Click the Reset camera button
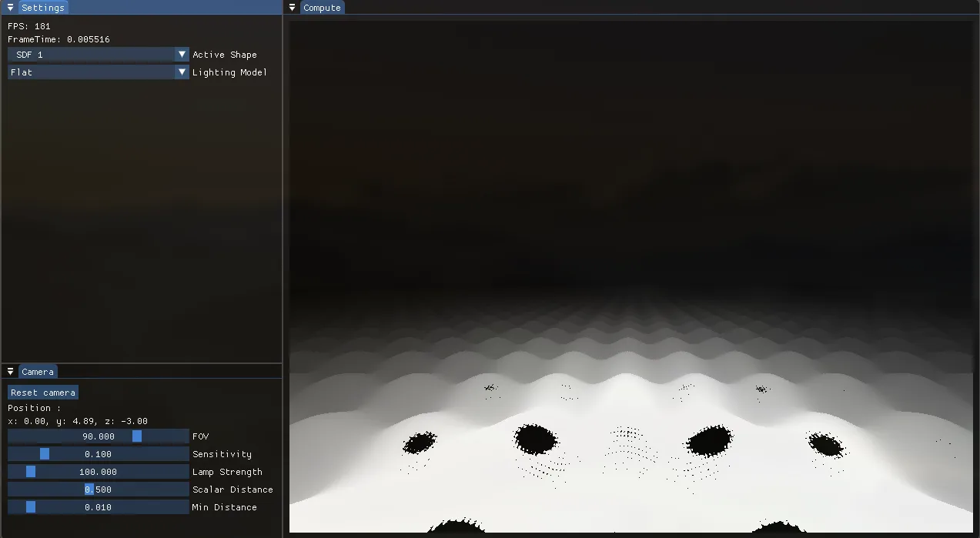This screenshot has height=538, width=980. 43,393
